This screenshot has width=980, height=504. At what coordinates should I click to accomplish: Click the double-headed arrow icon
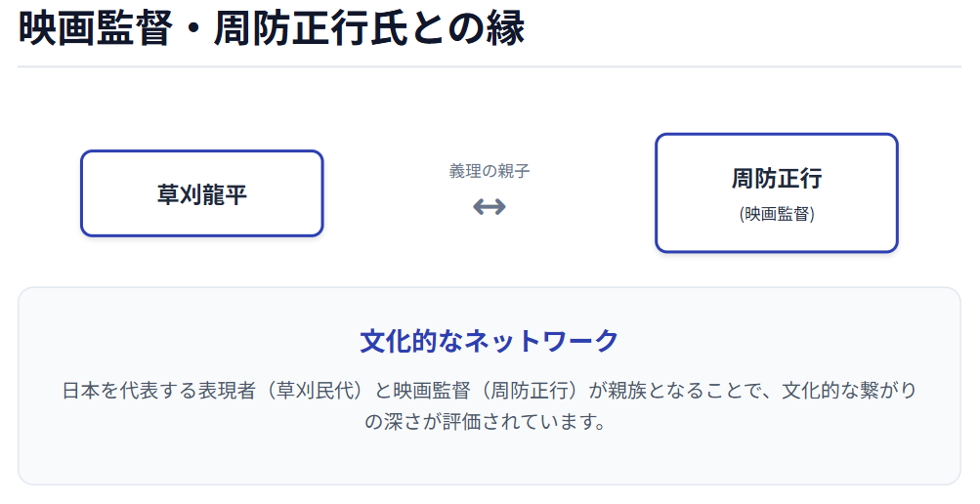(489, 206)
